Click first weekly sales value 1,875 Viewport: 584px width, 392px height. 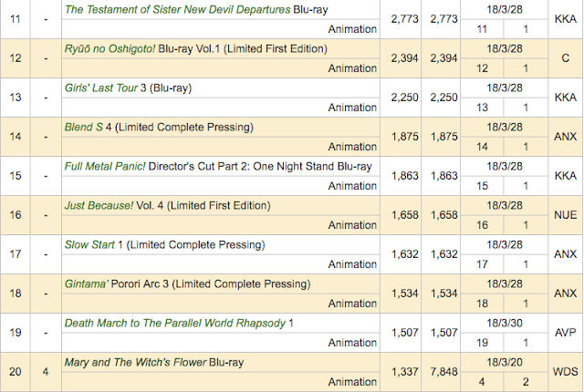[x=405, y=137]
